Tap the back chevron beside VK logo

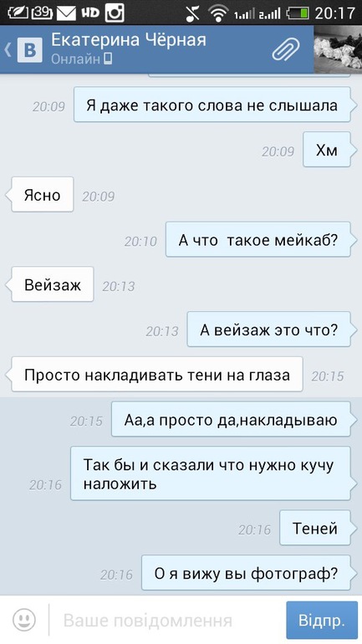point(8,50)
